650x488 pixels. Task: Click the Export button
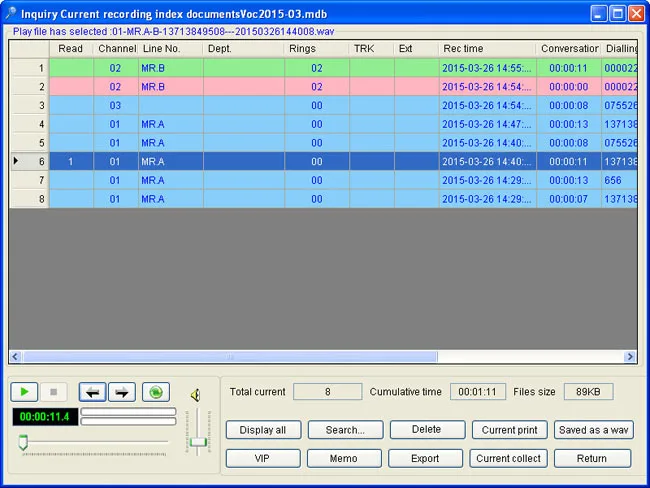tap(425, 459)
